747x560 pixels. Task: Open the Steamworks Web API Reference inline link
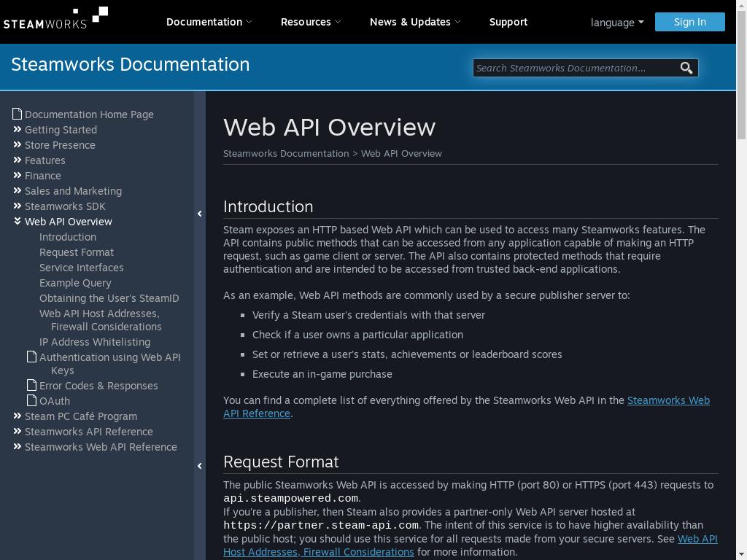[668, 400]
